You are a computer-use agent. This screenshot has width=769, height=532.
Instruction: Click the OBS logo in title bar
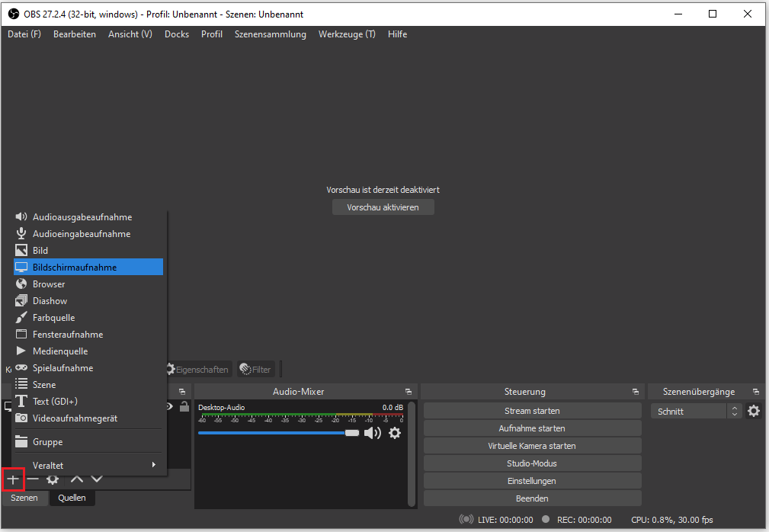[x=13, y=14]
